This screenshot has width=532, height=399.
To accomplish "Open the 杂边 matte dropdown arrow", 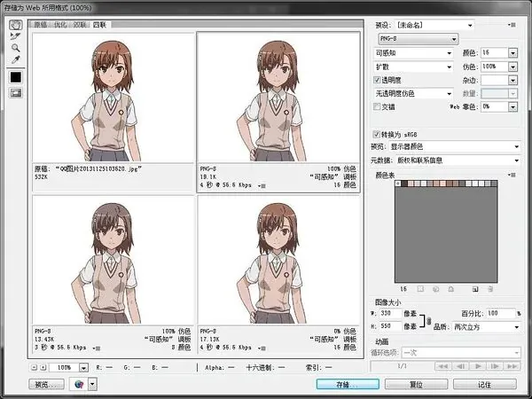I will pos(512,81).
